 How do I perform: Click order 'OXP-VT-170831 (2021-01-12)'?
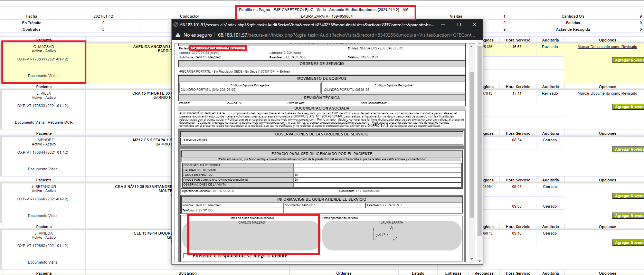point(43,59)
